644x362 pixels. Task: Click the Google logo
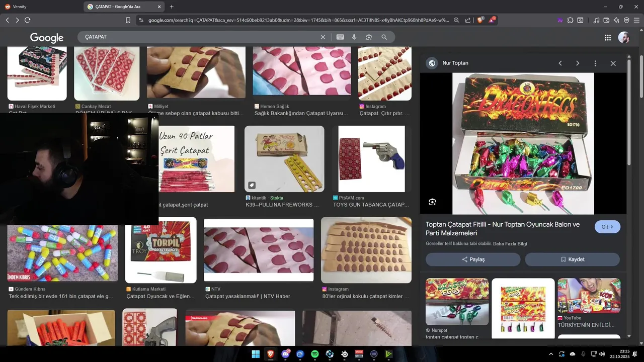pos(47,38)
